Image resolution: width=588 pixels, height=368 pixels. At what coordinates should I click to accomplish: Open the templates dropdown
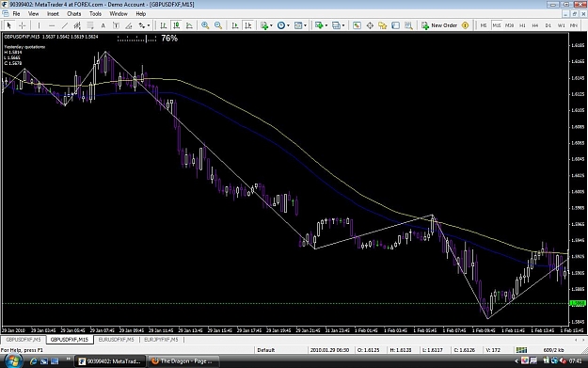pyautogui.click(x=300, y=25)
